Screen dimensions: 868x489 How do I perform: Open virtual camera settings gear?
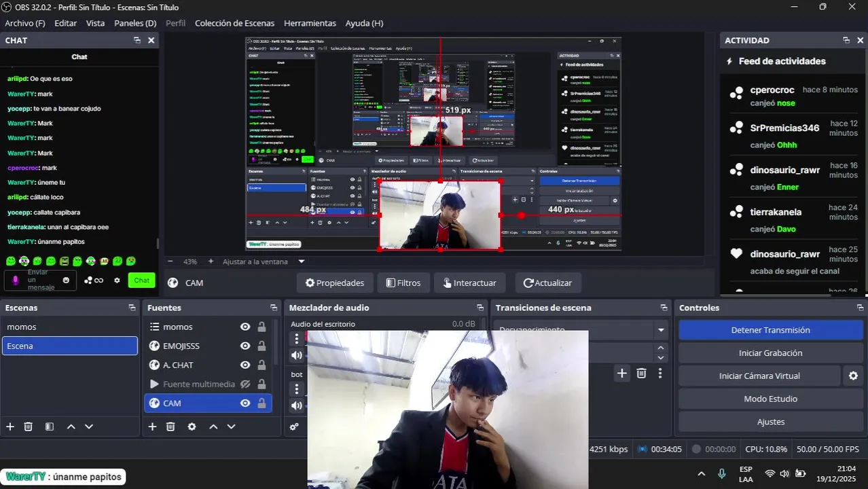[853, 376]
